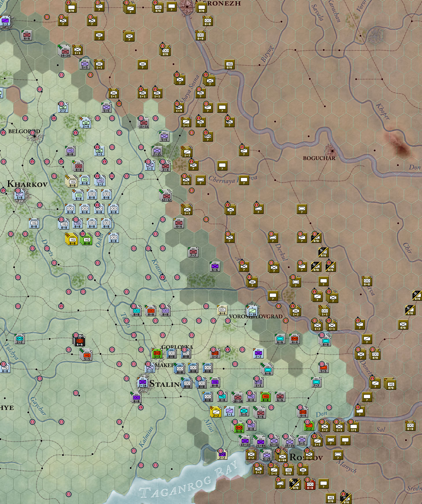Image resolution: width=422 pixels, height=504 pixels.
Task: Select the purple 13=13 unit stack
Action: pyautogui.click(x=245, y=441)
